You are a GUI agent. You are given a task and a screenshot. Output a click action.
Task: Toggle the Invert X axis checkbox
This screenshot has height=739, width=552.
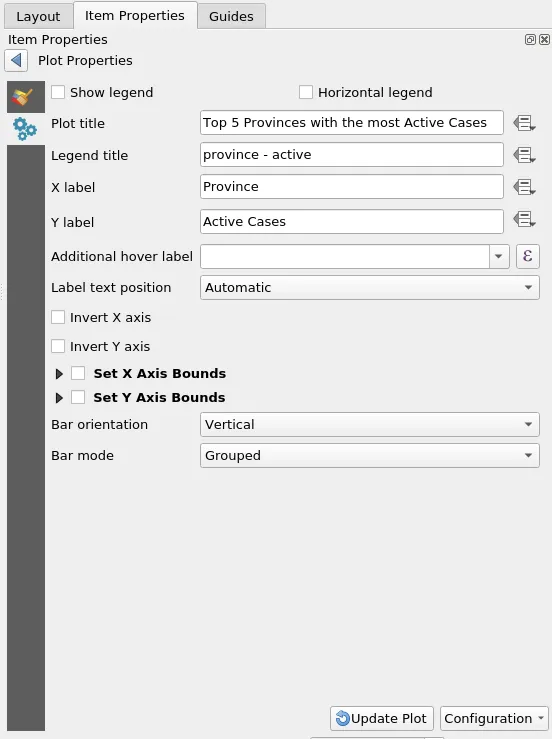click(x=58, y=318)
